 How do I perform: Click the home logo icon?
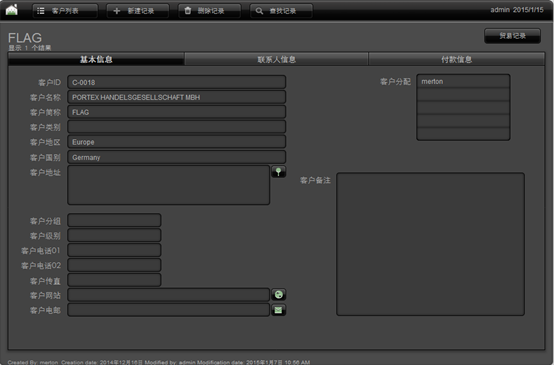12,10
